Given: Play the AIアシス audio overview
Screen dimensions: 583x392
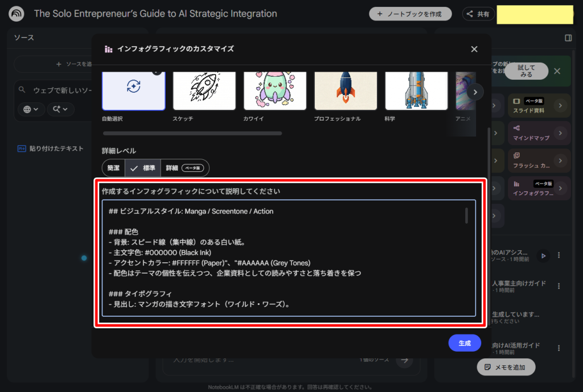Looking at the screenshot, I should coord(543,255).
